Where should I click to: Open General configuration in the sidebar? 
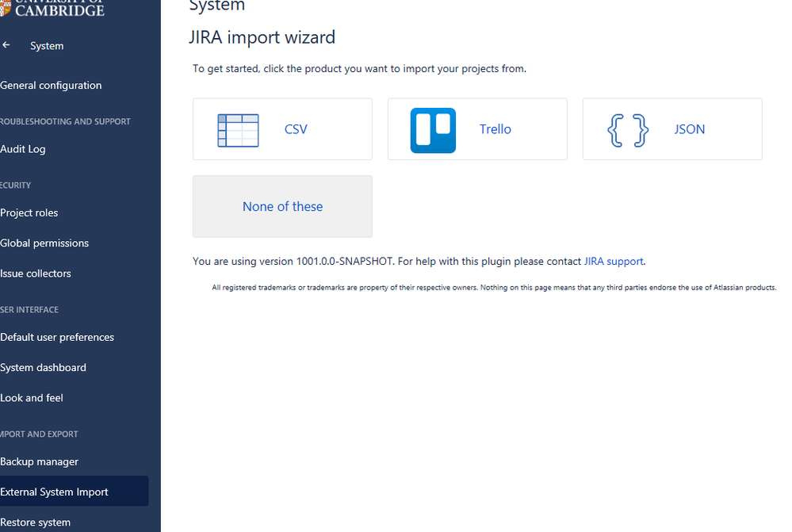point(51,86)
